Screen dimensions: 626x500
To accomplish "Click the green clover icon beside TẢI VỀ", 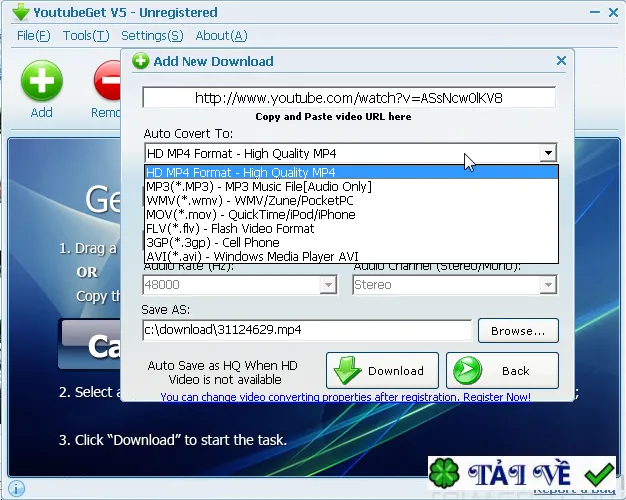I will (x=444, y=474).
